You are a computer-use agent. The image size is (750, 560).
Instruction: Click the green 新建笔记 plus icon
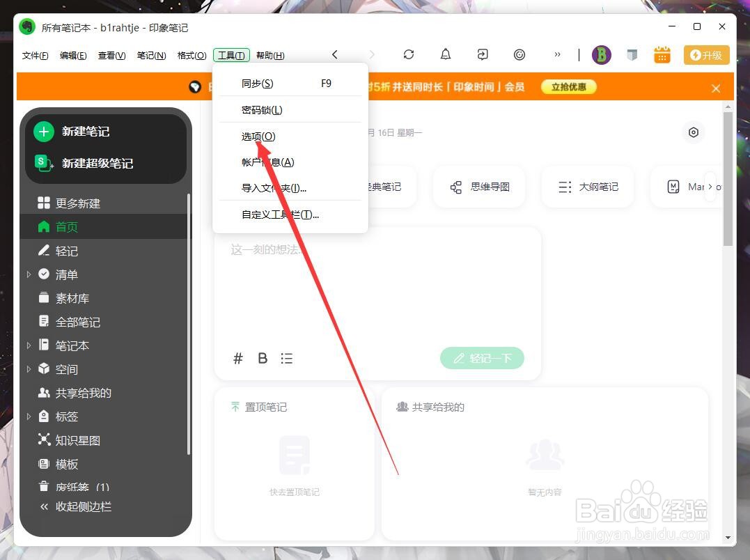pyautogui.click(x=44, y=131)
